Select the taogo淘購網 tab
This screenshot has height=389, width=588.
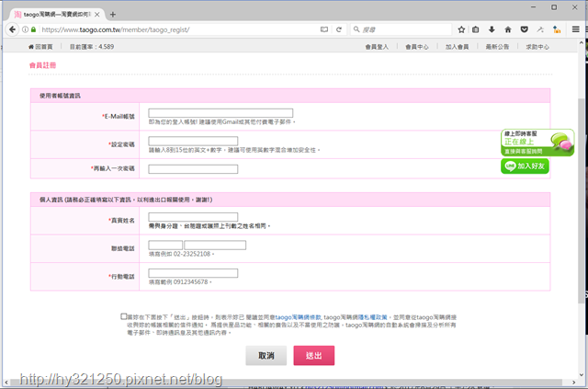[56, 15]
